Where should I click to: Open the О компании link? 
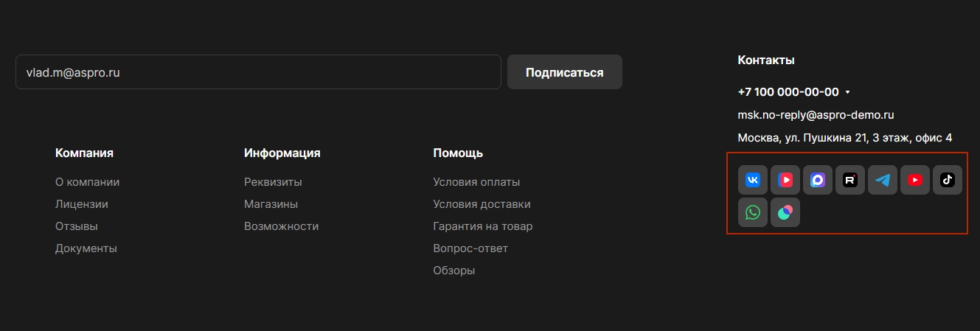click(x=87, y=182)
